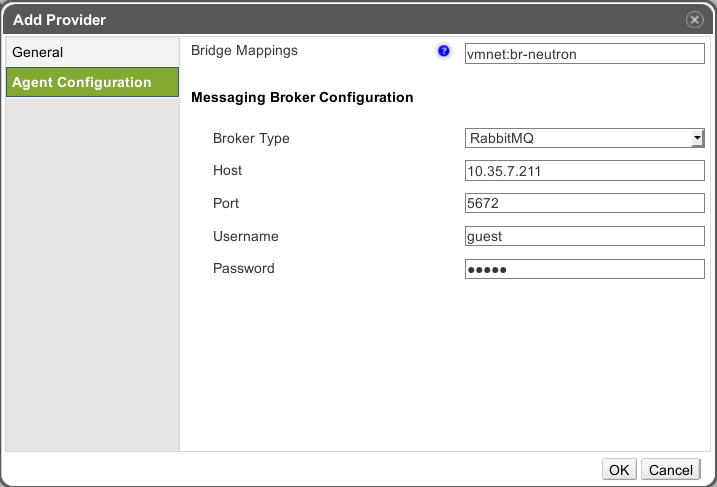Image resolution: width=717 pixels, height=487 pixels.
Task: Click the Messaging Broker Configuration heading
Action: (301, 98)
